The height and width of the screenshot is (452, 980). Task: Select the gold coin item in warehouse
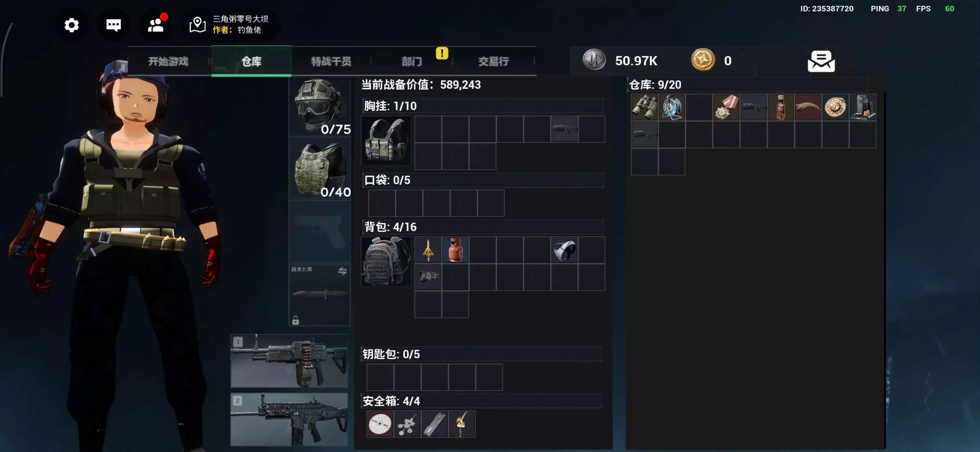[x=835, y=108]
